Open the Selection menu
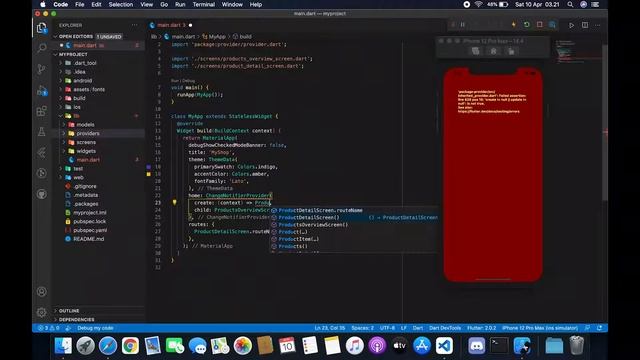Screen dimensions: 640x360 [x=120, y=4]
